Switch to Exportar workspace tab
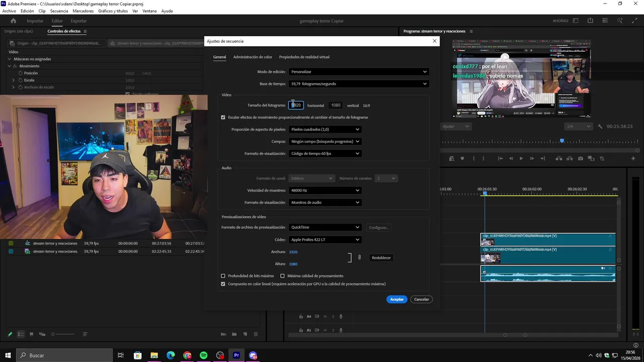This screenshot has width=644, height=362. click(78, 21)
